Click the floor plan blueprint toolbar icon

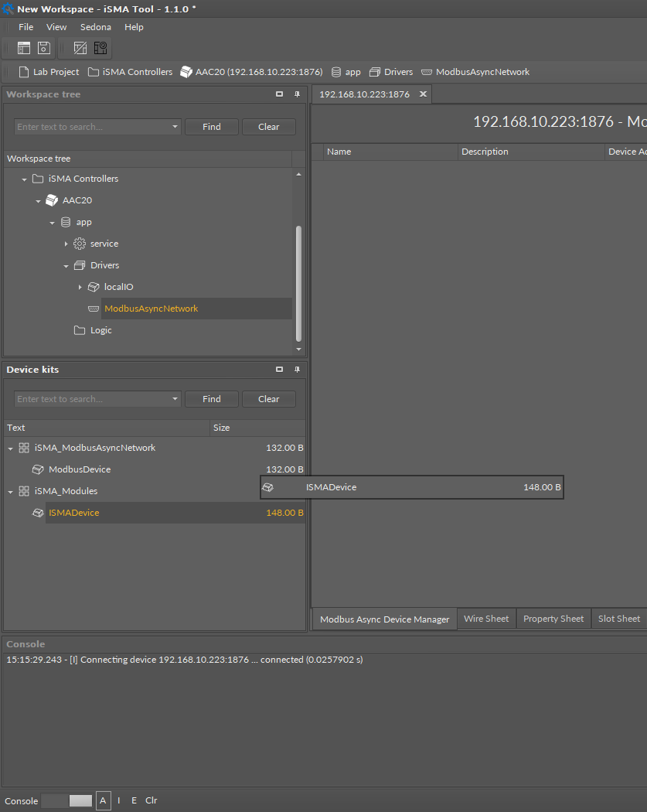(100, 48)
